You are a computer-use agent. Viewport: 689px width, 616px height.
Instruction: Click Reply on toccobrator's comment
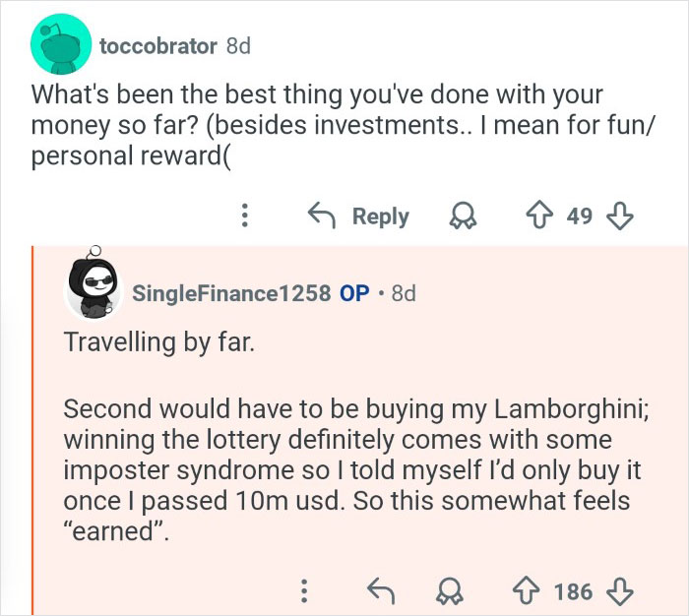tap(358, 216)
